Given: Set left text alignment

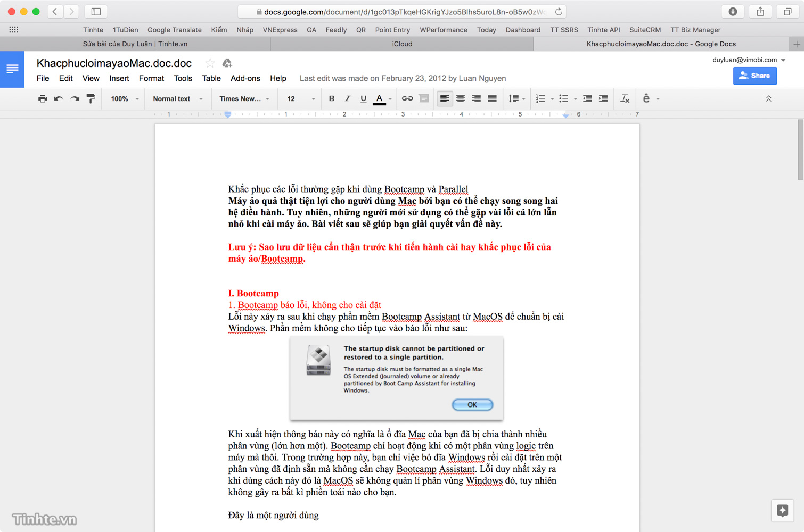Looking at the screenshot, I should click(x=445, y=98).
